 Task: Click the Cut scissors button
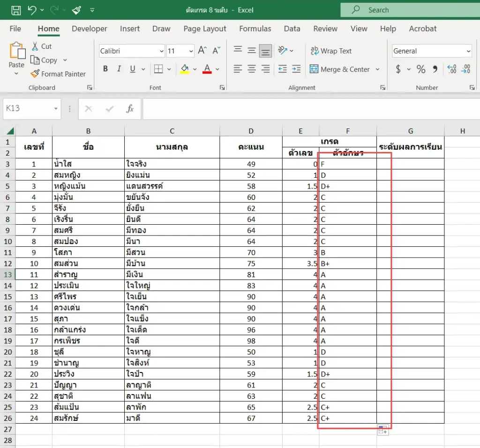(x=42, y=46)
